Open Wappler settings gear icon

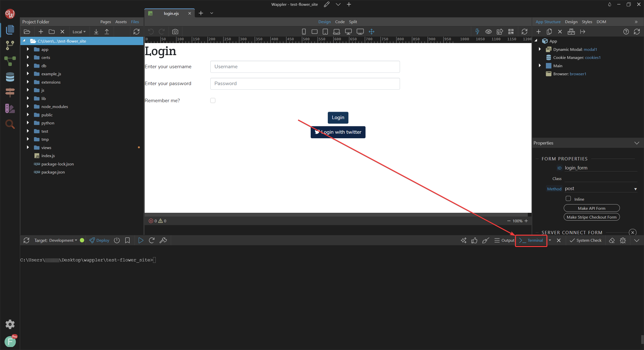tap(10, 324)
